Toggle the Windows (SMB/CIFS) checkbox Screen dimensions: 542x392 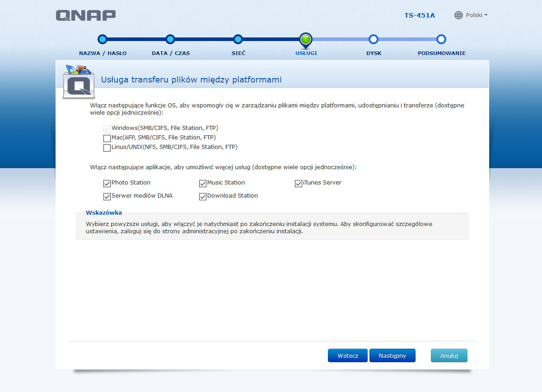pyautogui.click(x=107, y=129)
